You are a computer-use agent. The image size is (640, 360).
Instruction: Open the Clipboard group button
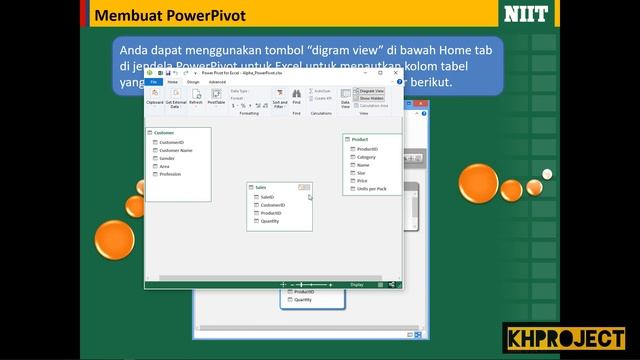[155, 97]
